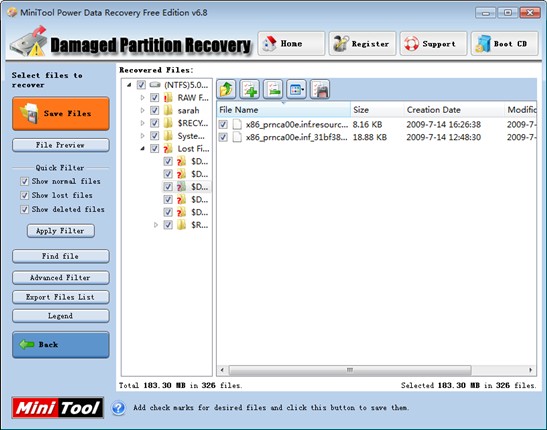Click the remove-checkmarks toolbar icon with green minus
This screenshot has width=547, height=430.
pyautogui.click(x=273, y=89)
